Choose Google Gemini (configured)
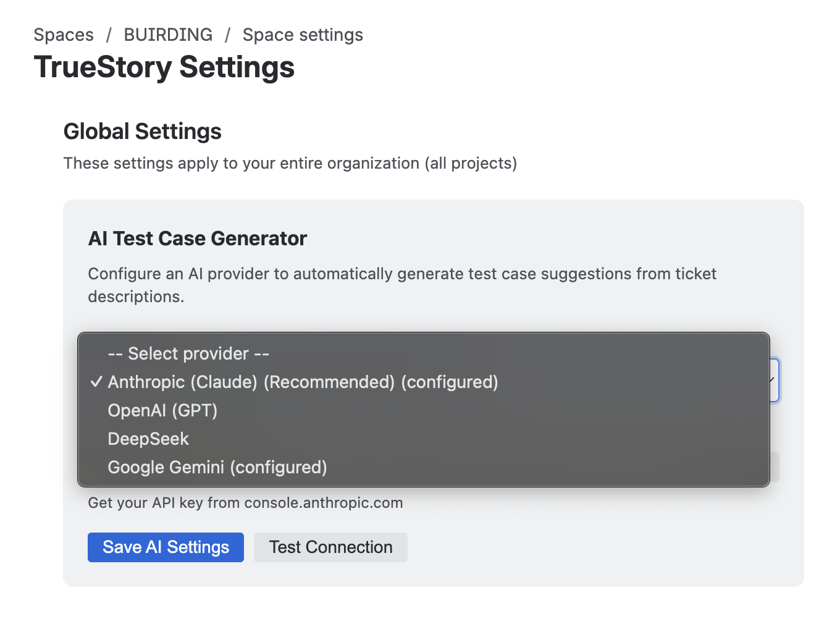840x624 pixels. point(424,467)
